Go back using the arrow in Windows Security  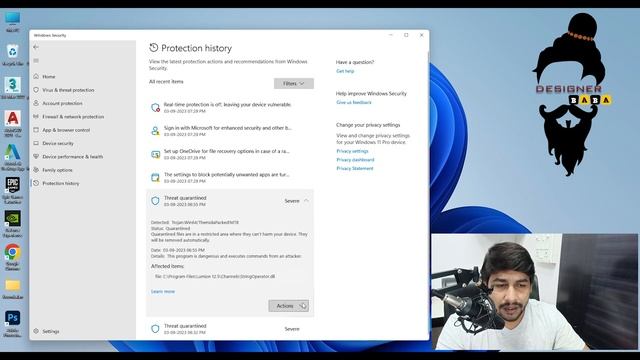[x=36, y=47]
